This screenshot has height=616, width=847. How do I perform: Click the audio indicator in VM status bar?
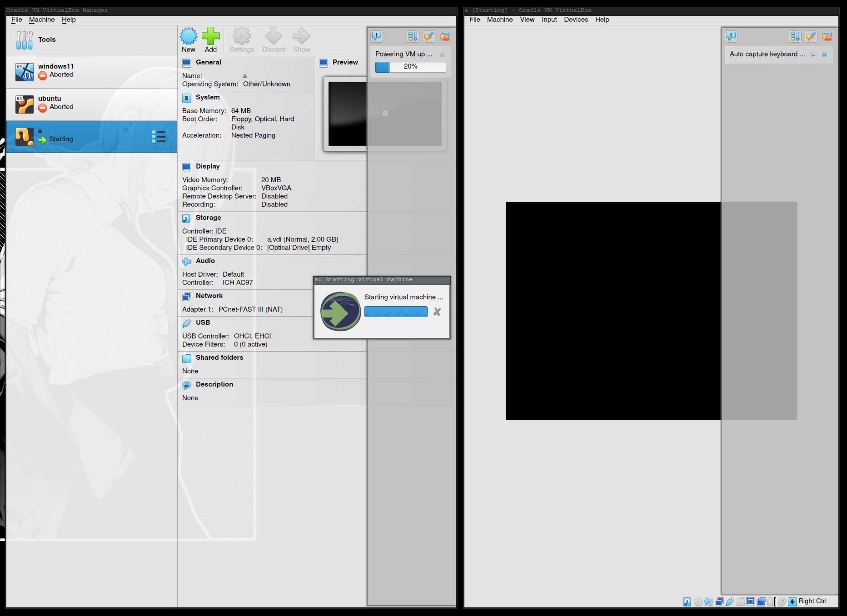point(708,601)
